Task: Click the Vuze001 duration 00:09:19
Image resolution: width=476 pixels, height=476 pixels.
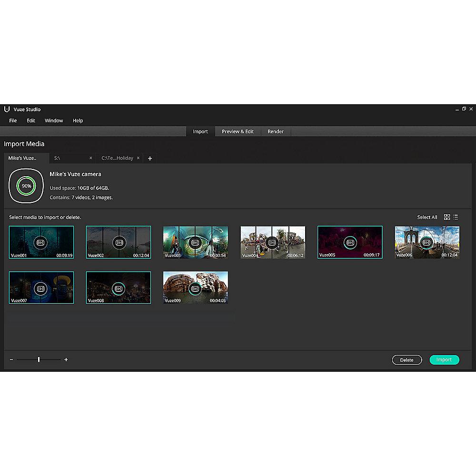Action: pos(64,255)
